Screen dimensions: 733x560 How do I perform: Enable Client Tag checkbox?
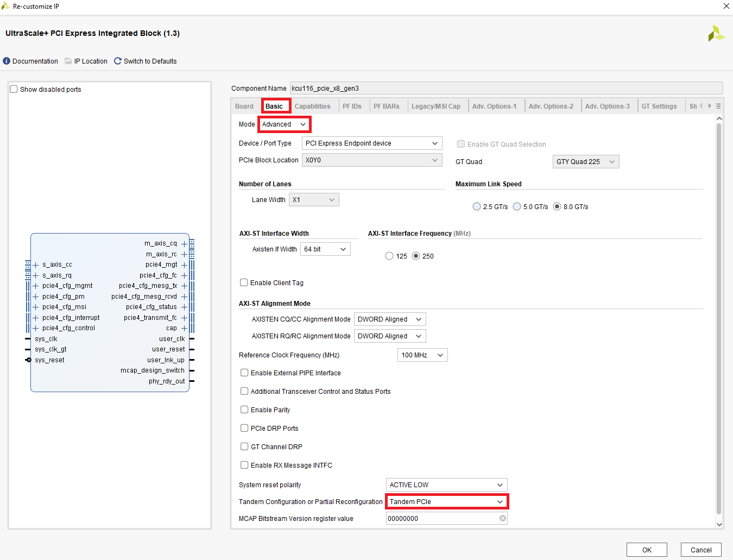pyautogui.click(x=244, y=282)
